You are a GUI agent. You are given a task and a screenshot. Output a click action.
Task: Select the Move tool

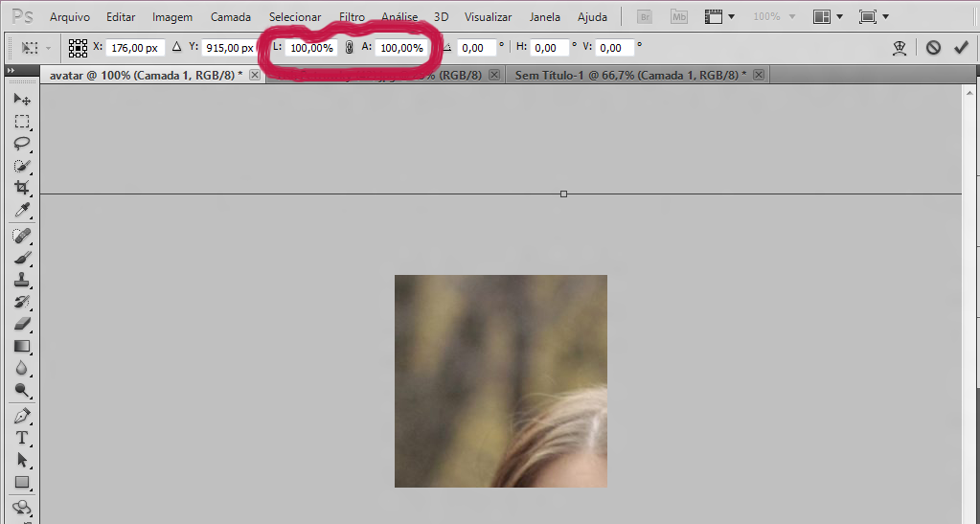[x=22, y=100]
